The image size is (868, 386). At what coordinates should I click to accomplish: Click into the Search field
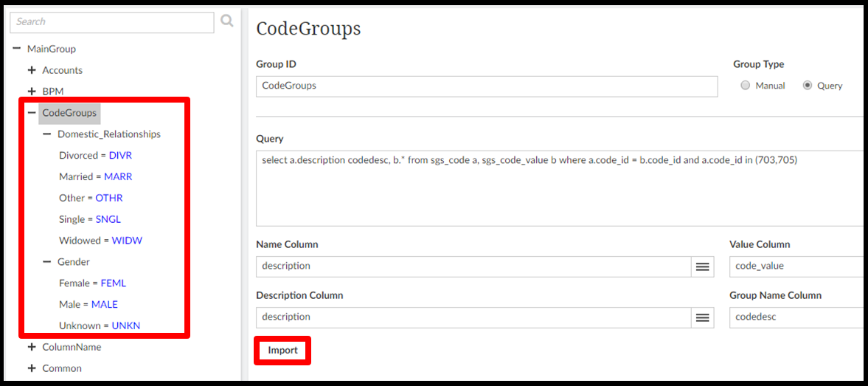(111, 22)
